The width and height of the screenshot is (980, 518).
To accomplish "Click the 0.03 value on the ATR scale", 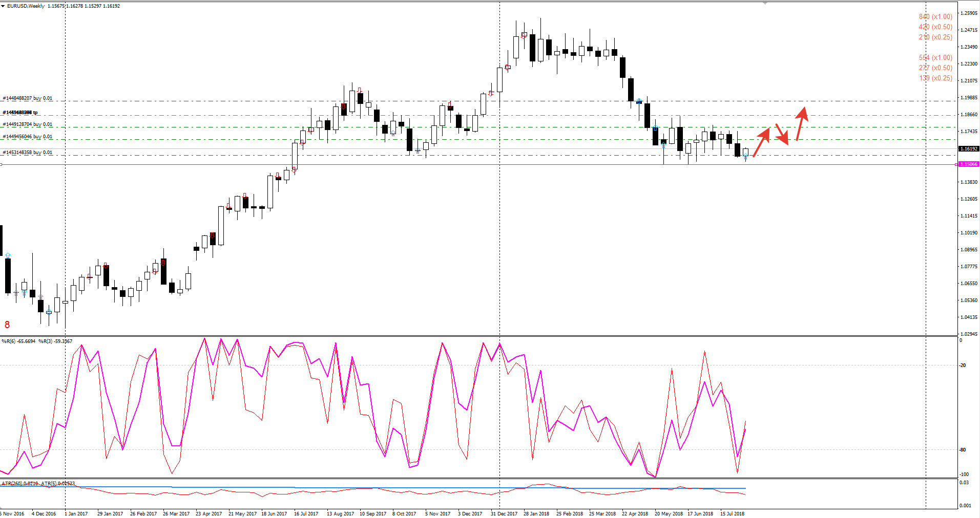I will click(x=964, y=483).
